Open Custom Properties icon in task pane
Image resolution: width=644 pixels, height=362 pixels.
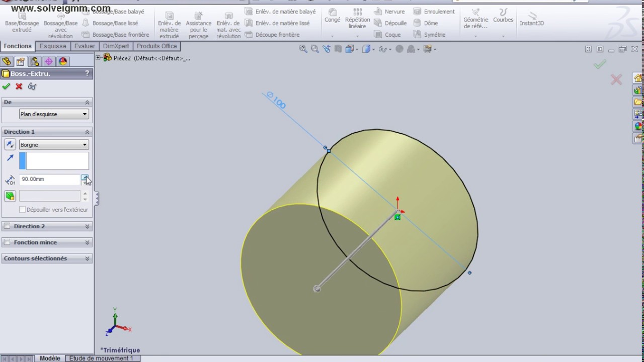tap(638, 137)
